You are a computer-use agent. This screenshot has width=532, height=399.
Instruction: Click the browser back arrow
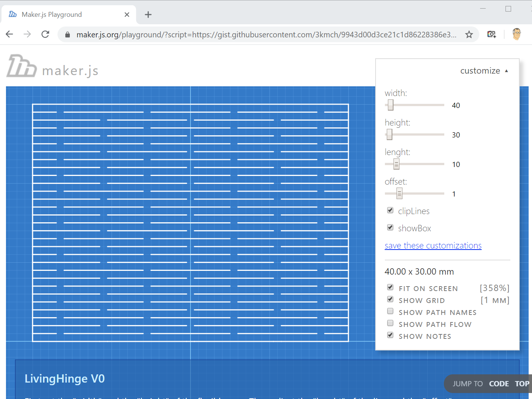pyautogui.click(x=10, y=34)
